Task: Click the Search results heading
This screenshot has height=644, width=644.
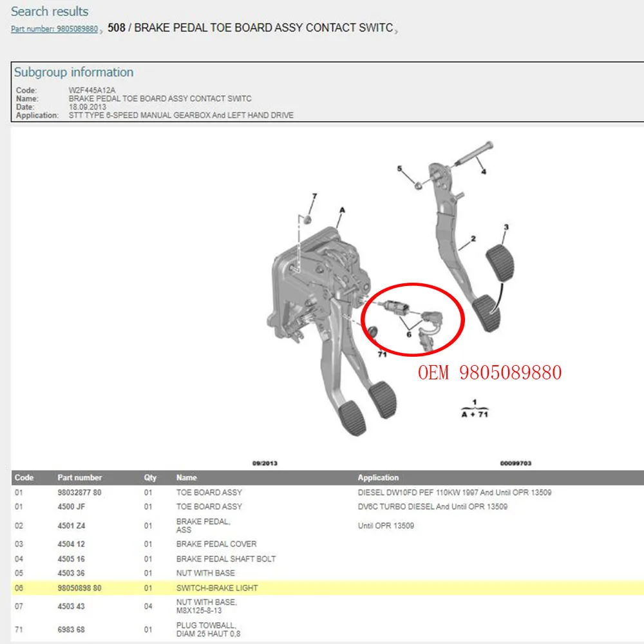Action: tap(50, 12)
